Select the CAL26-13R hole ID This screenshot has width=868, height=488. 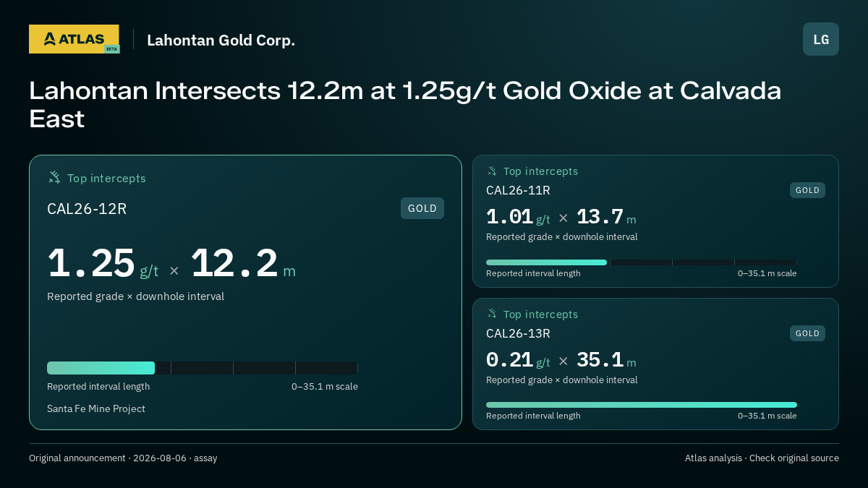pyautogui.click(x=518, y=333)
